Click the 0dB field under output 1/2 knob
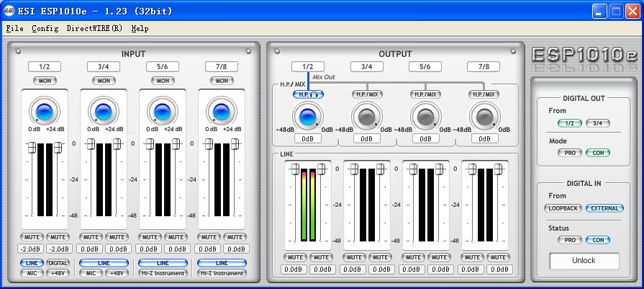Viewport: 644px width, 289px height. tap(308, 139)
